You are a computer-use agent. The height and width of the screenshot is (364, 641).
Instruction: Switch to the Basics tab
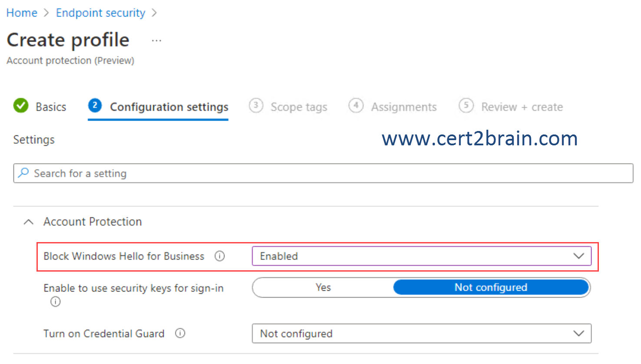(x=51, y=107)
